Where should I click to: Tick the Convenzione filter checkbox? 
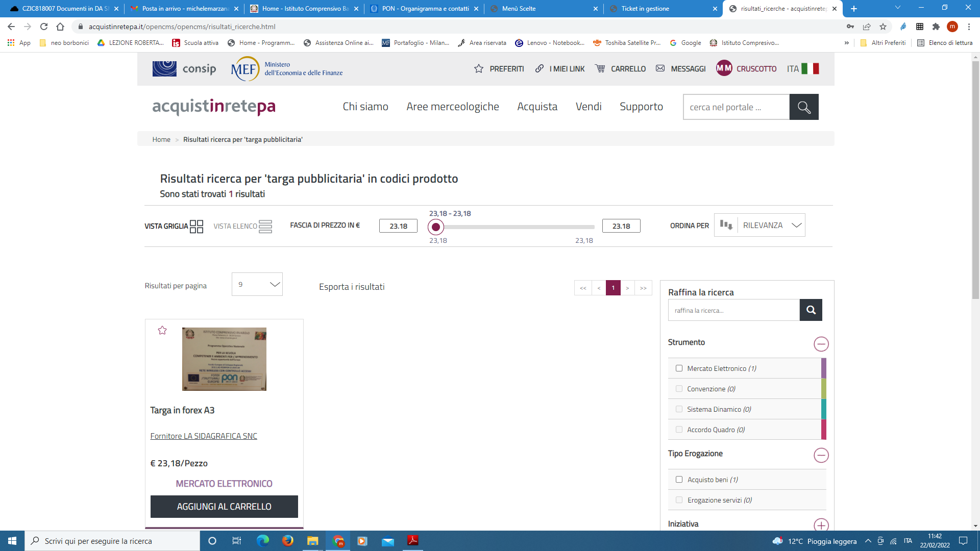679,389
